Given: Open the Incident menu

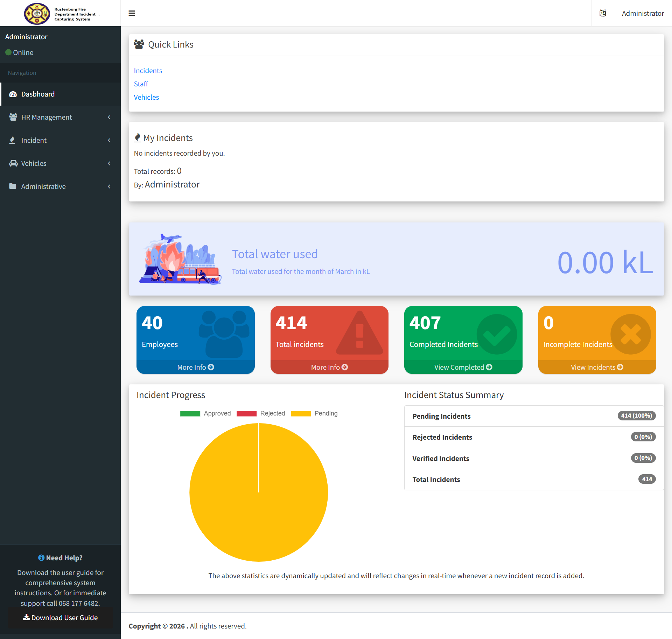Looking at the screenshot, I should click(x=61, y=140).
